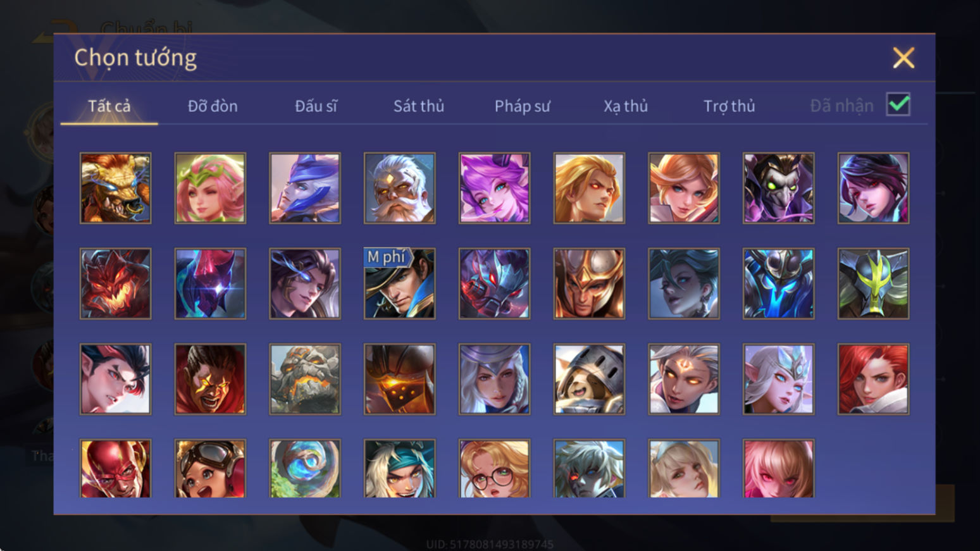Select the red demon face hero

pyautogui.click(x=115, y=283)
